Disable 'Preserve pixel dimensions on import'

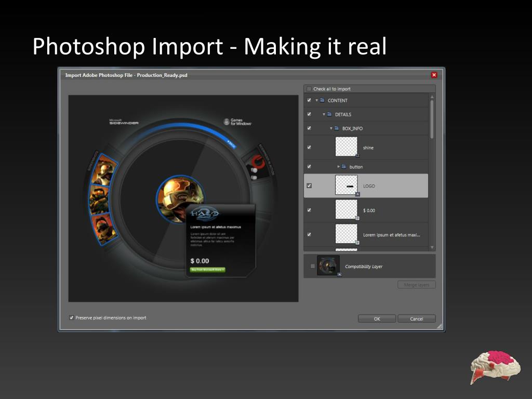[72, 318]
